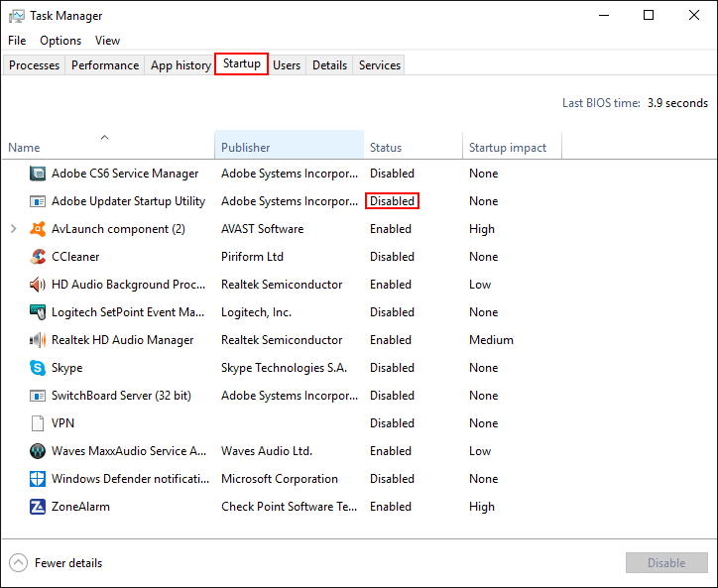
Task: Select the Startup tab
Action: click(x=242, y=63)
